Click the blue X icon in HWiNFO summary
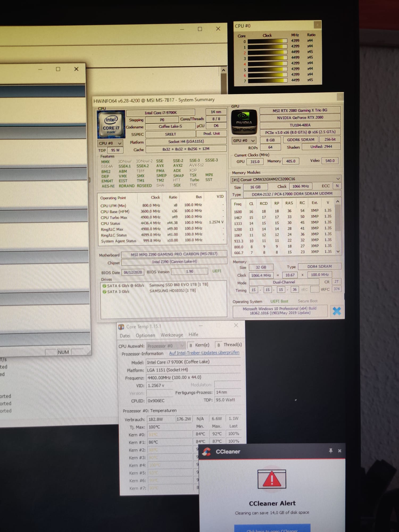This screenshot has height=532, width=399. pos(337,311)
